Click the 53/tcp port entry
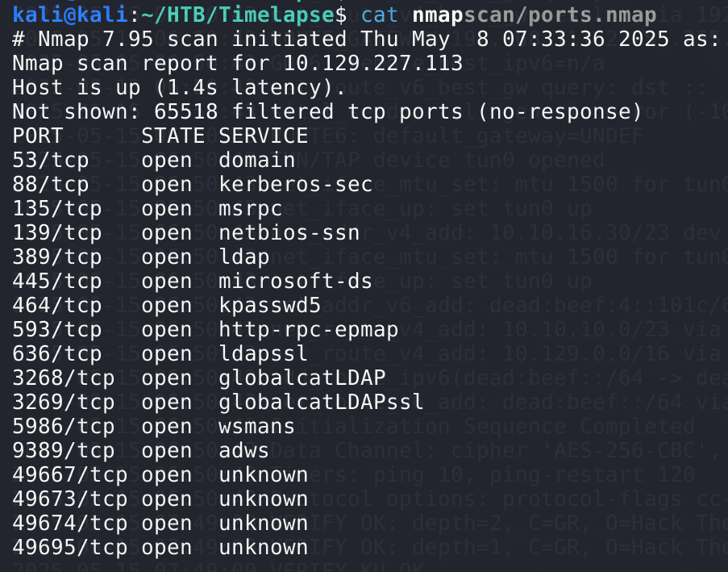 coord(51,160)
